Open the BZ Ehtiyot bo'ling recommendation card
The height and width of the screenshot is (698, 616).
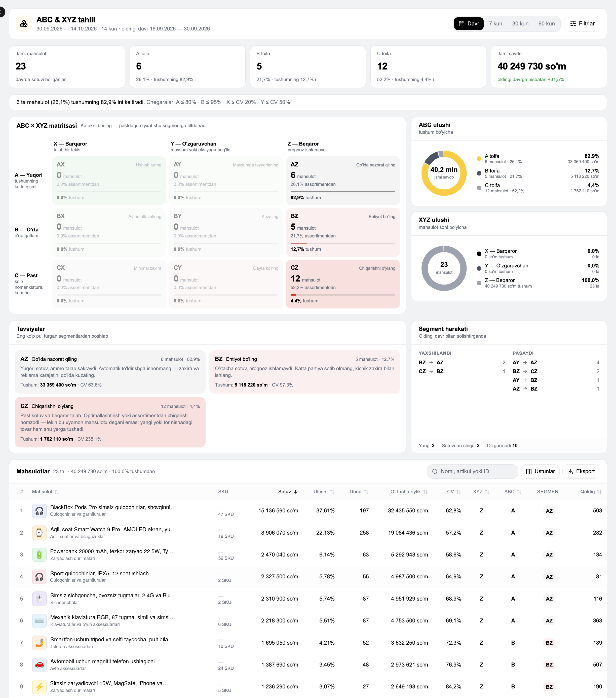point(304,372)
